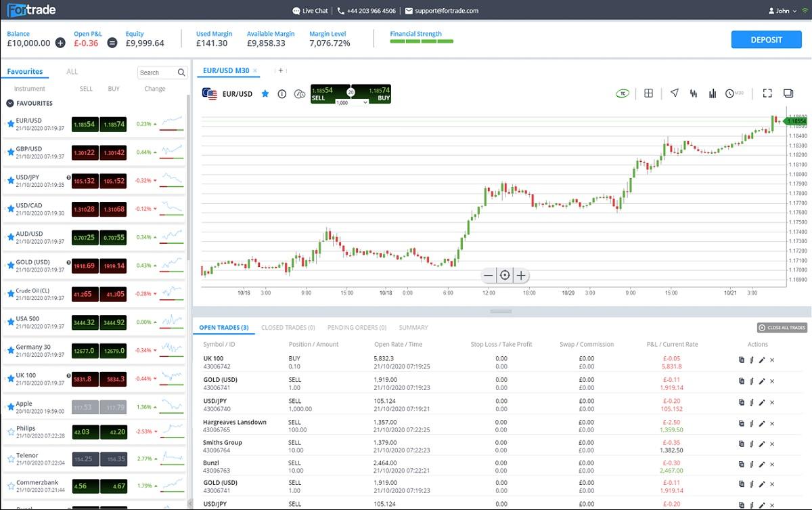The width and height of the screenshot is (812, 510).
Task: Open the M30 time interval clock icon
Action: point(731,93)
